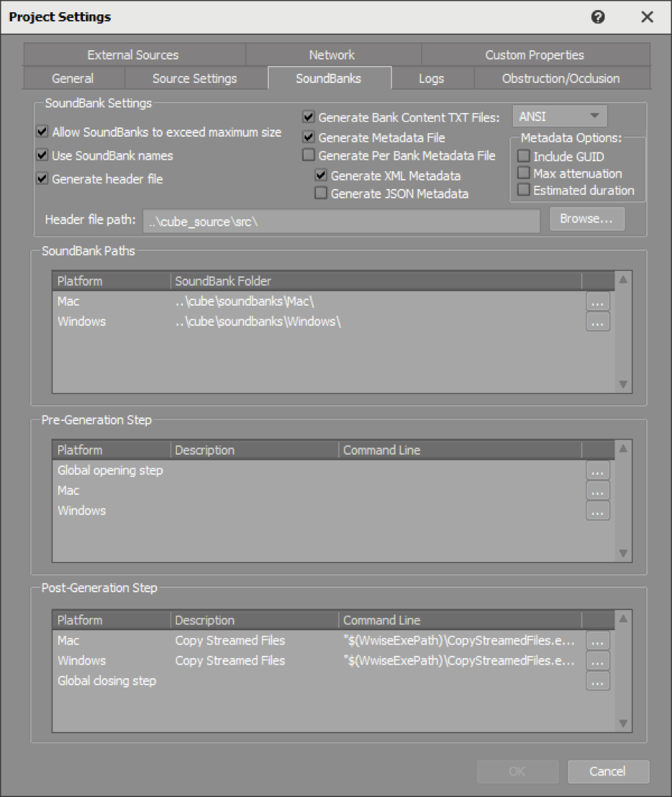Enable Generate JSON Metadata checkbox

(x=321, y=193)
